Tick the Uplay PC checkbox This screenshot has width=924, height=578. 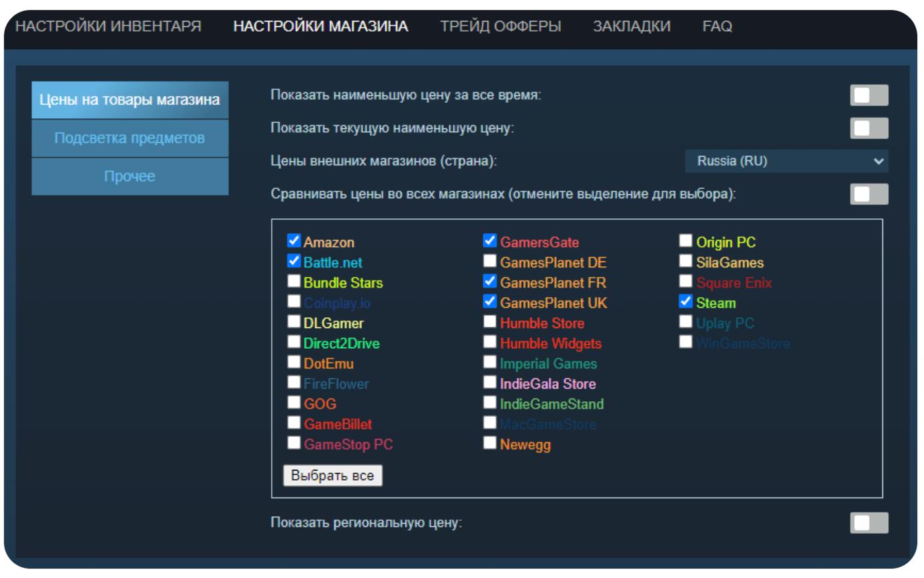(685, 321)
